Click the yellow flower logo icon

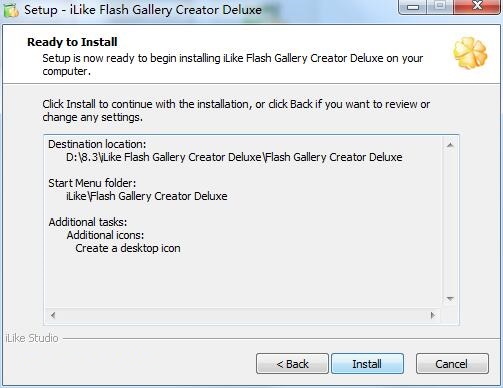pos(470,53)
